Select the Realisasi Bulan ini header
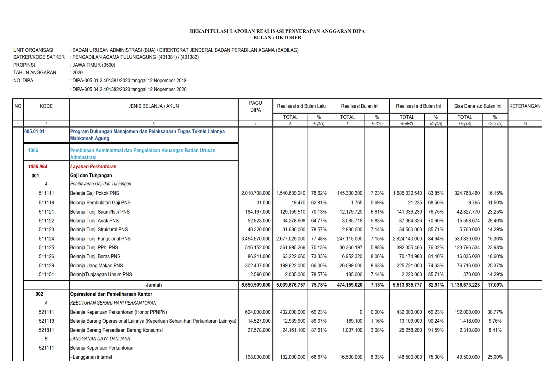 (360, 106)
